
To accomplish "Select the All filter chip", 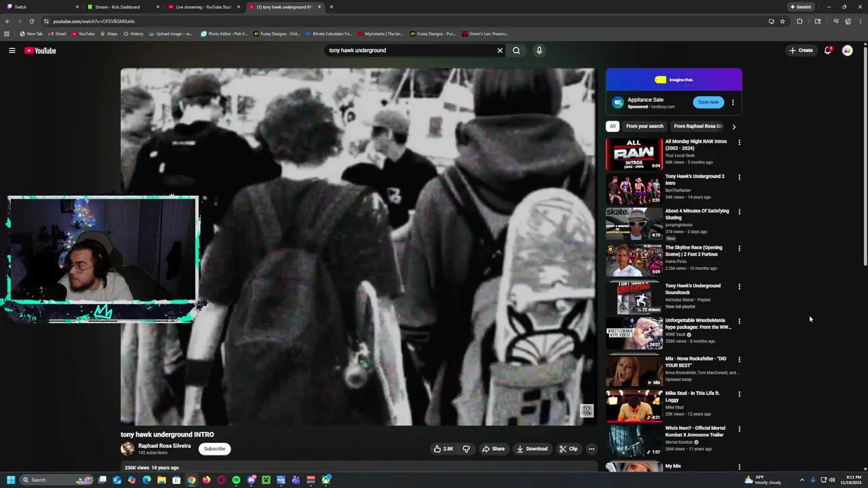I will (x=612, y=126).
